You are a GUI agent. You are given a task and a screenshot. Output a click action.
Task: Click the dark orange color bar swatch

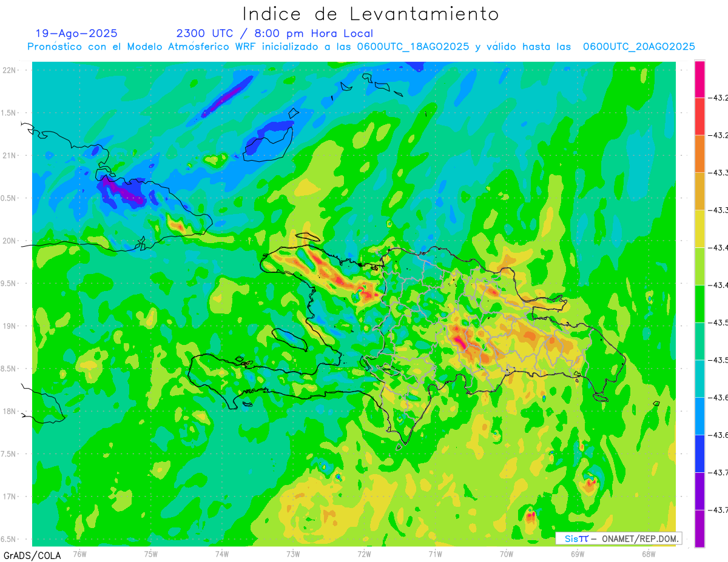(x=699, y=153)
